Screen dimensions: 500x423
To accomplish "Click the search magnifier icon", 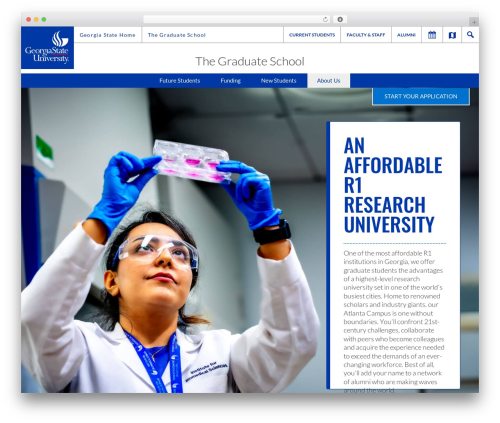I will [x=470, y=34].
